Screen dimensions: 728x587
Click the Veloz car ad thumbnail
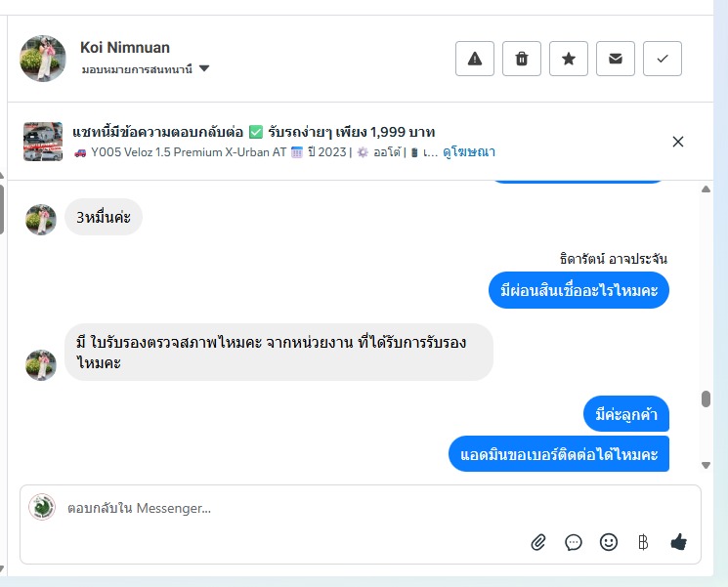[x=43, y=142]
